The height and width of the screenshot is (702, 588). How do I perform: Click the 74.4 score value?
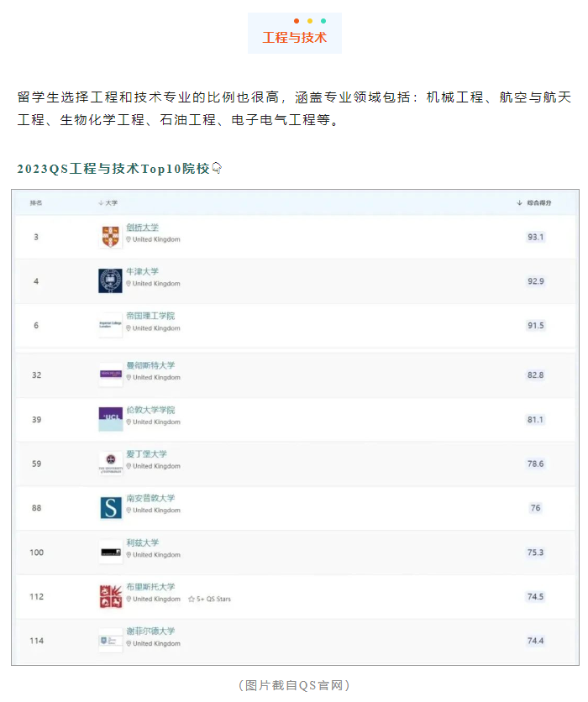536,641
